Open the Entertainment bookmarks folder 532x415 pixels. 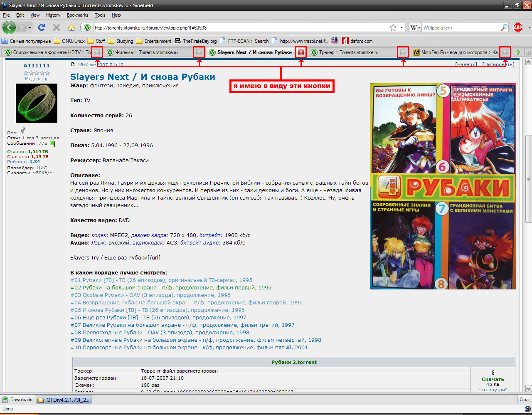click(153, 41)
